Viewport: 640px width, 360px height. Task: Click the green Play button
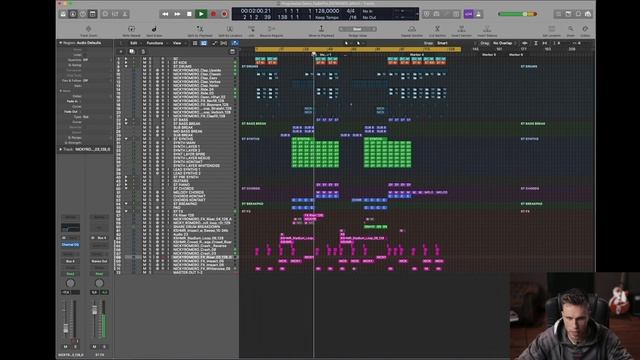[201, 14]
